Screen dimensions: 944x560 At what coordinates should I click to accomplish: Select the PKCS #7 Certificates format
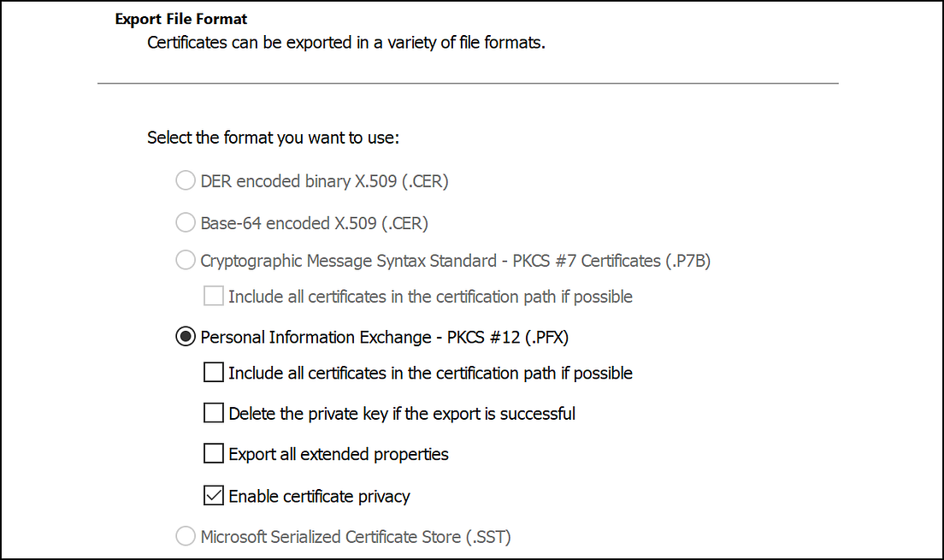tap(186, 261)
